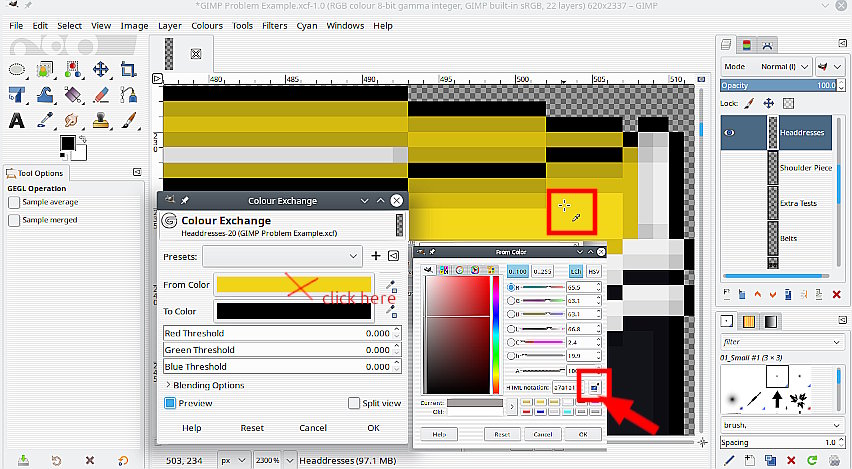Select the Move tool in toolbox
852x469 pixels.
click(101, 70)
